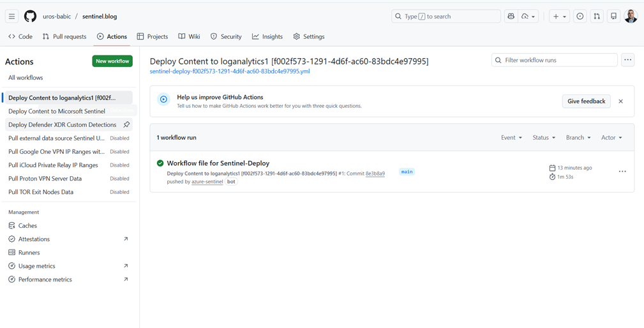Unpin the Deploy Defender XDR workflow
Image resolution: width=644 pixels, height=328 pixels.
pyautogui.click(x=126, y=125)
